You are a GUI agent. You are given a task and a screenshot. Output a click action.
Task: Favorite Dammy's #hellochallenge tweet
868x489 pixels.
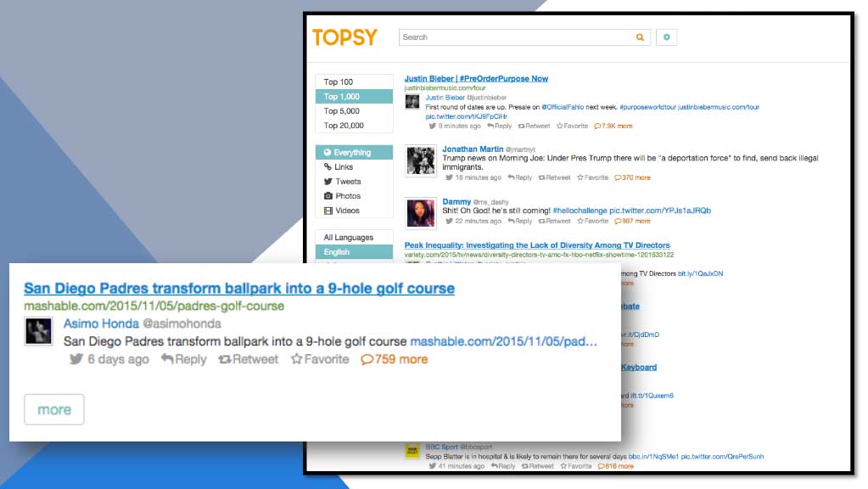coord(593,221)
